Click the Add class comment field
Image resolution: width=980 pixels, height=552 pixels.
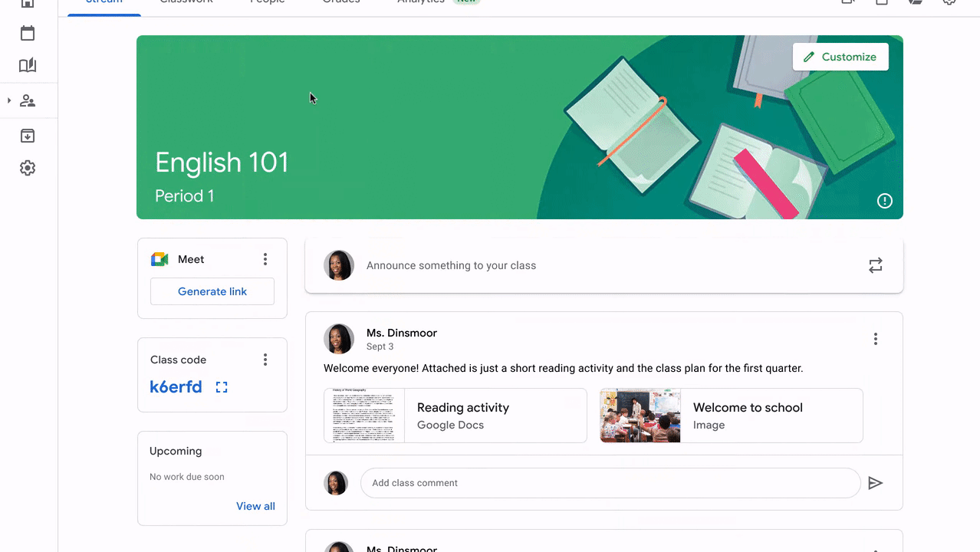click(610, 483)
